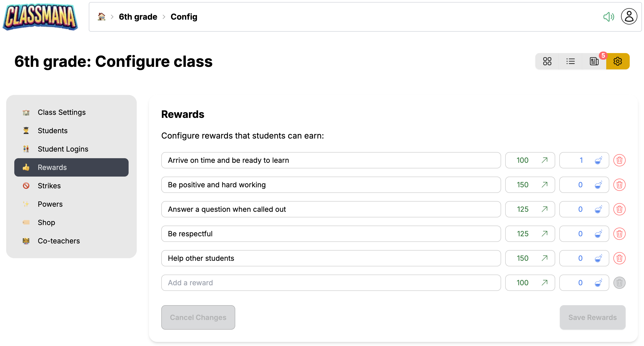This screenshot has width=644, height=346.
Task: Click the potion icon on the 'Add a reward' row
Action: tap(598, 282)
